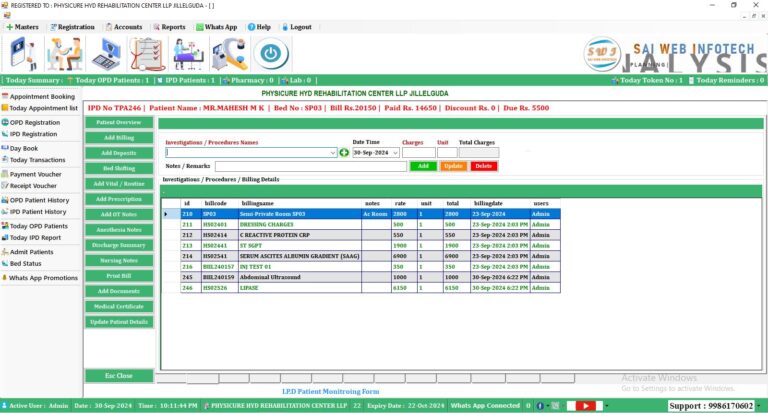Click the orange Update button
This screenshot has height=413, width=768.
(x=453, y=166)
